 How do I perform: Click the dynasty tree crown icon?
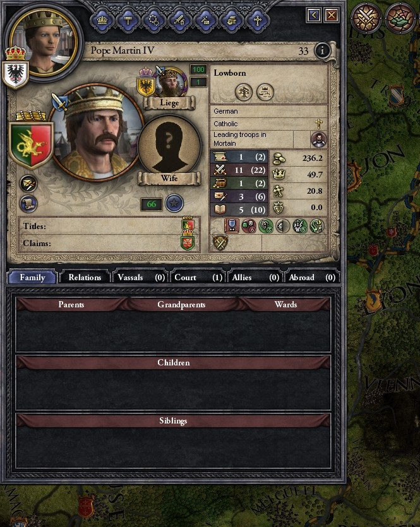pos(265,92)
